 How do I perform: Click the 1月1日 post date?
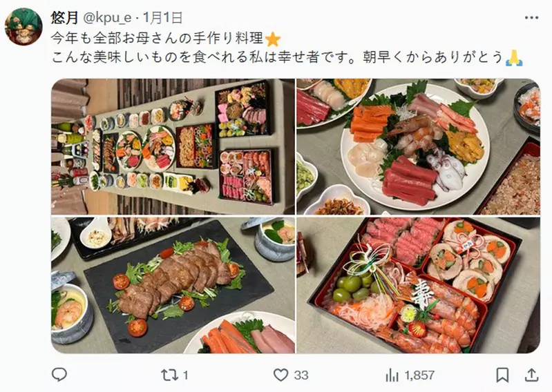[x=162, y=17]
